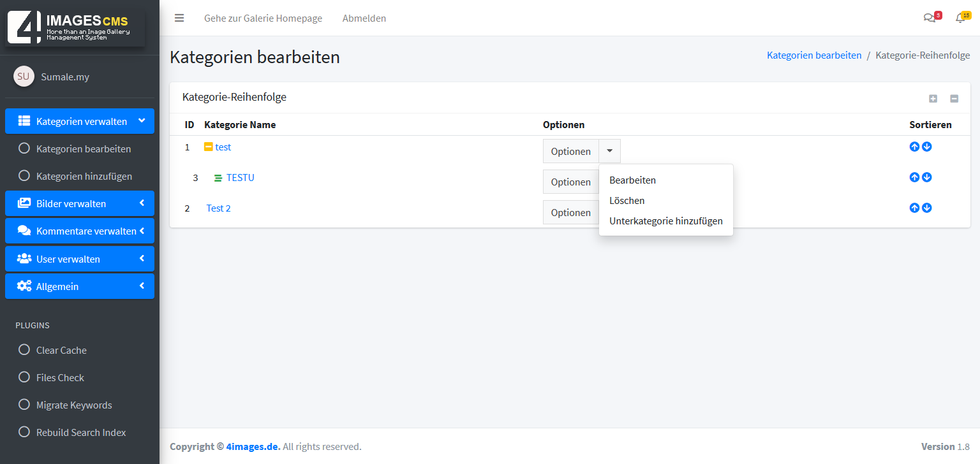Click the collapse-all minus icon in the card header
Viewport: 980px width, 464px height.
click(x=954, y=99)
